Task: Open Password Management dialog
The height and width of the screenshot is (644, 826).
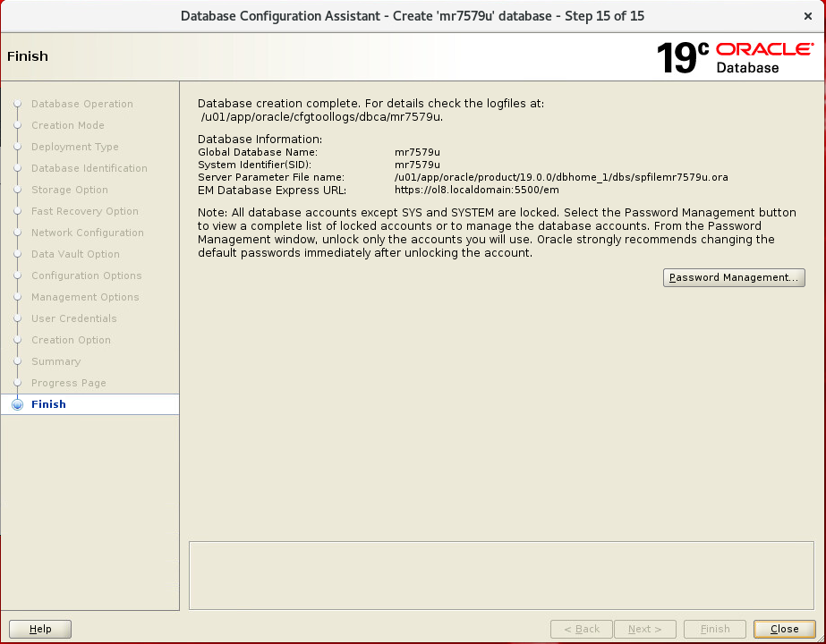Action: point(734,277)
